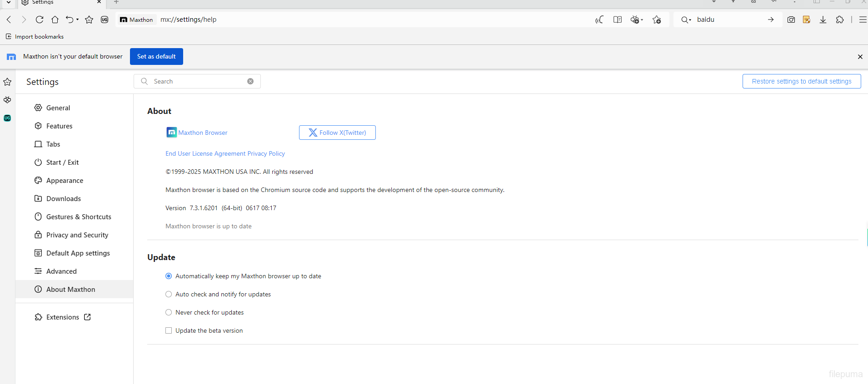Screen dimensions: 868x384
Task: Expand the dropdown arrow beside the bug-shaped icon
Action: (642, 20)
